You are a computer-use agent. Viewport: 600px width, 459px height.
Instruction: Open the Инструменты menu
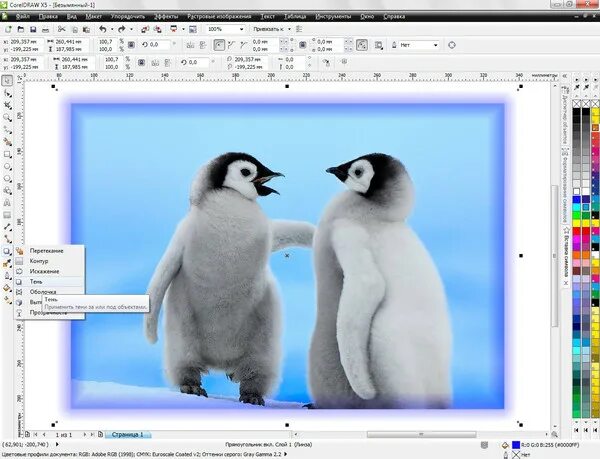tap(333, 16)
